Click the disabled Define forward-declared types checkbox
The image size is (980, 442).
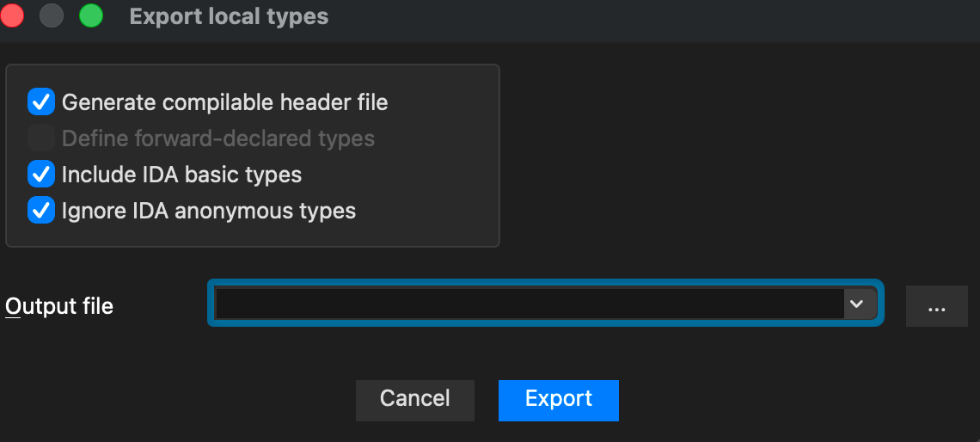click(x=41, y=138)
